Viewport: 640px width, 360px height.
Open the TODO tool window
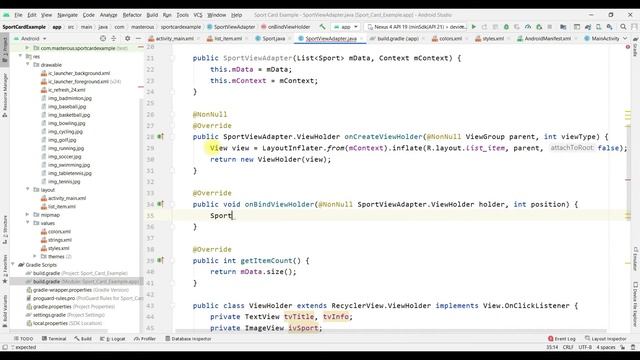click(x=24, y=339)
